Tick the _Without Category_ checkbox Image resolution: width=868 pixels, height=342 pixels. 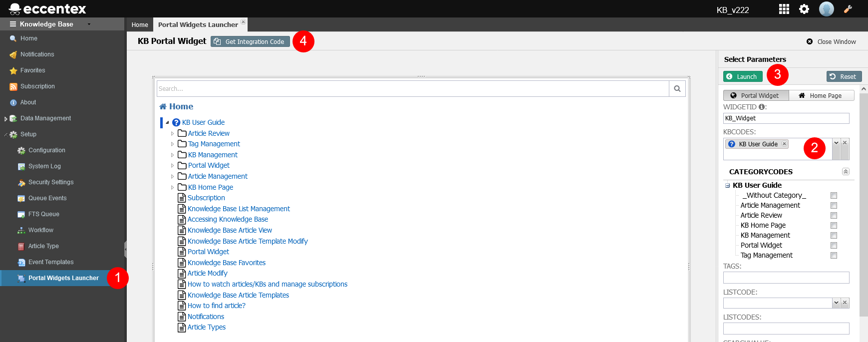pyautogui.click(x=834, y=196)
